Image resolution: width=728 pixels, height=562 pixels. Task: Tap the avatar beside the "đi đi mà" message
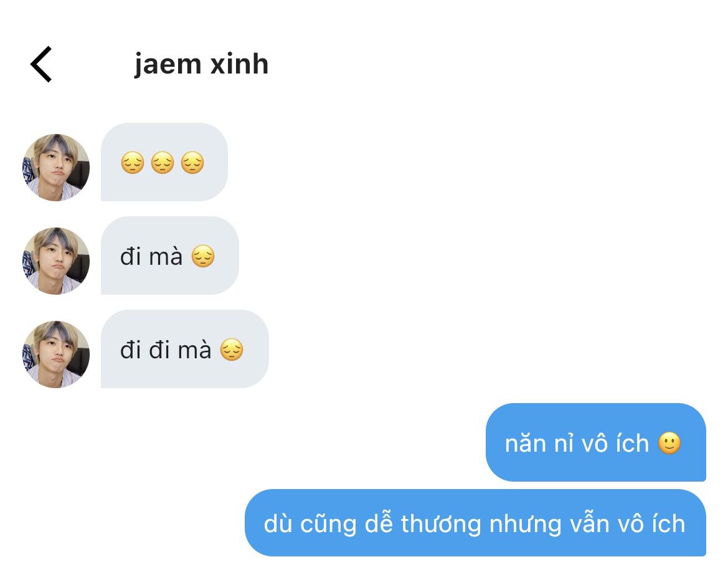(x=56, y=355)
